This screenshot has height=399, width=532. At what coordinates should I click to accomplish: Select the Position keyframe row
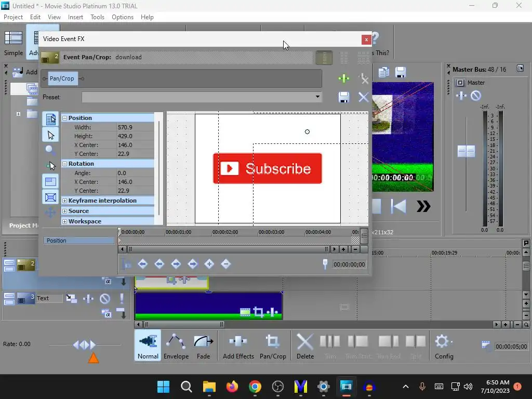click(79, 241)
